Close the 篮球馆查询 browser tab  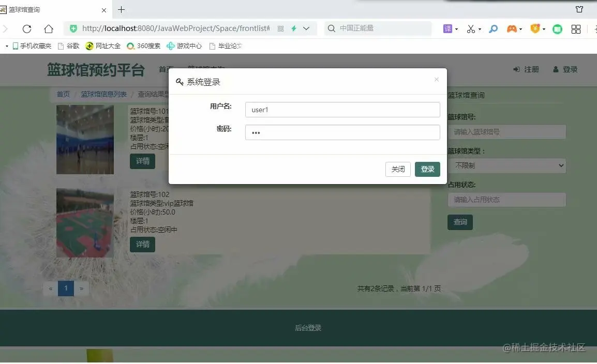tap(104, 10)
